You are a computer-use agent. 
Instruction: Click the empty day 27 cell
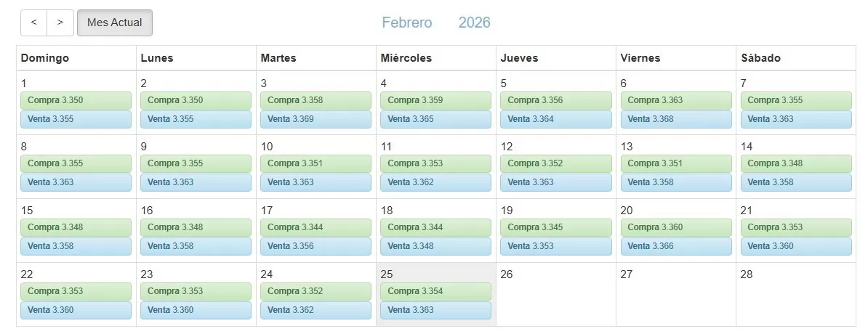coord(675,298)
